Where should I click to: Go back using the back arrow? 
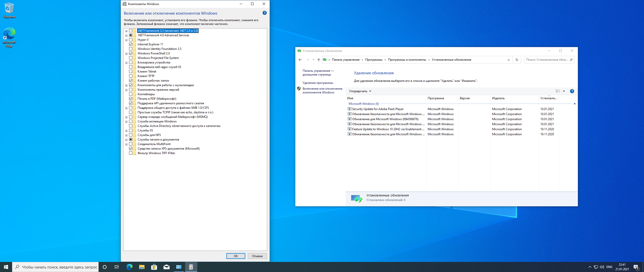tap(300, 60)
